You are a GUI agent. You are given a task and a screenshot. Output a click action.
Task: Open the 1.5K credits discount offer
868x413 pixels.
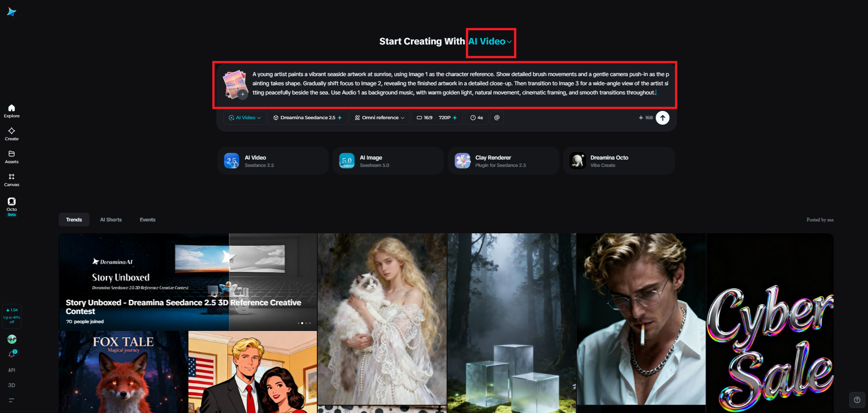coord(11,316)
